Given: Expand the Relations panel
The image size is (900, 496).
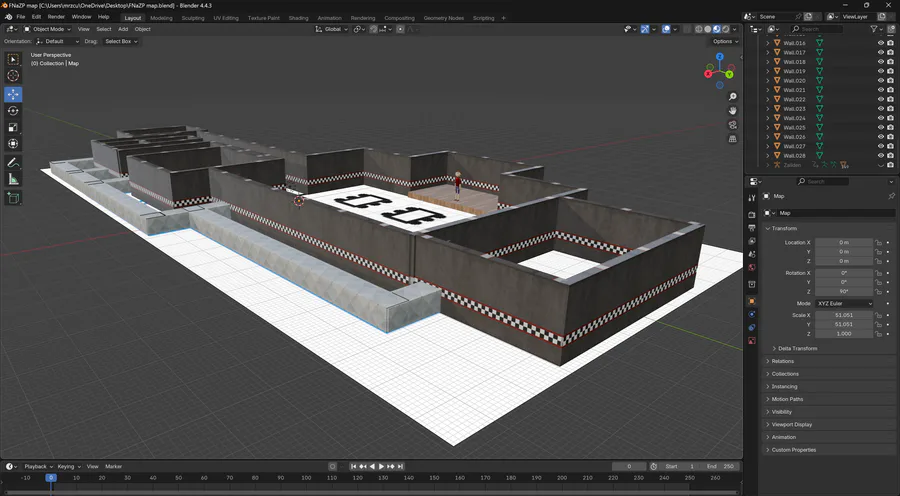Looking at the screenshot, I should tap(782, 361).
